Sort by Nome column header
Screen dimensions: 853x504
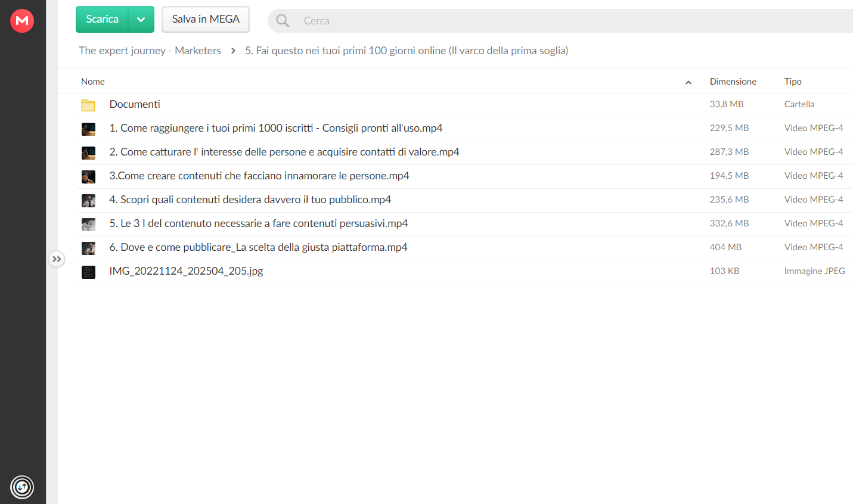[x=93, y=82]
